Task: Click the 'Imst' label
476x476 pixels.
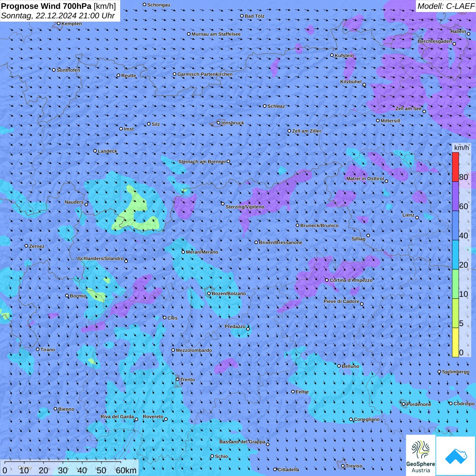Action: 129,129
